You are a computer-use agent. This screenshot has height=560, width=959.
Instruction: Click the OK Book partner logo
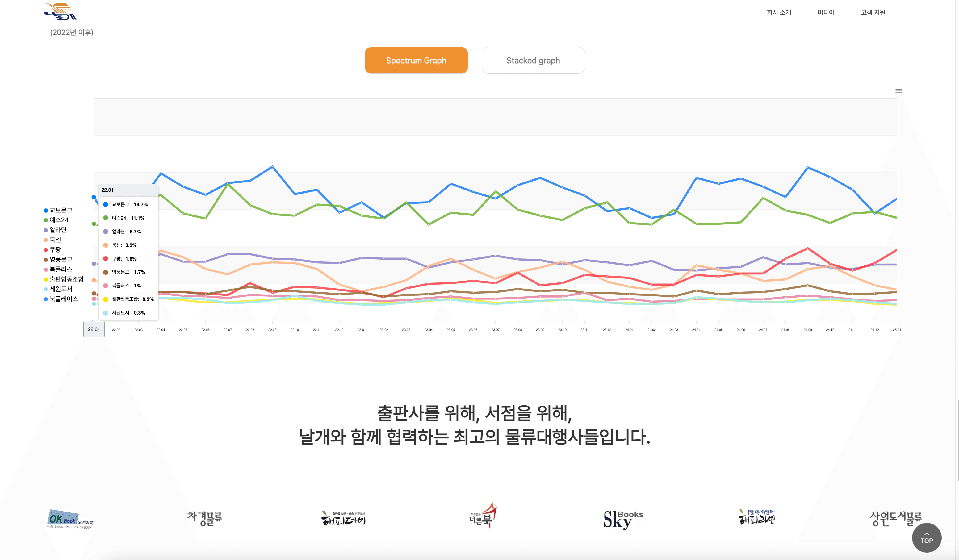coord(70,519)
